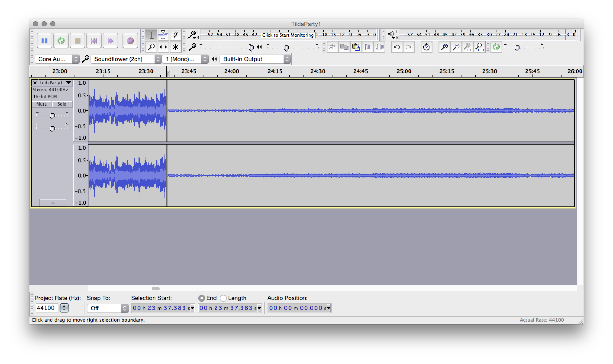Open the Core Audio host dropdown
613x364 pixels.
click(x=57, y=59)
